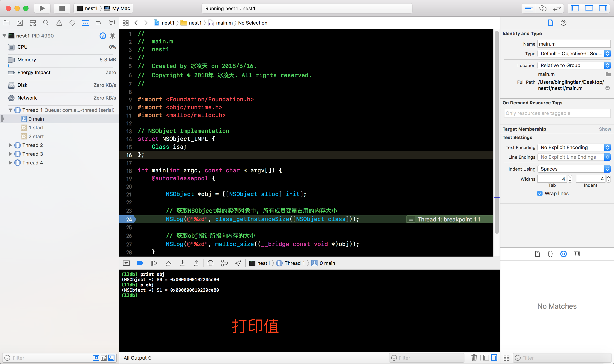Clear console with trash icon
614x364 pixels.
(474, 358)
